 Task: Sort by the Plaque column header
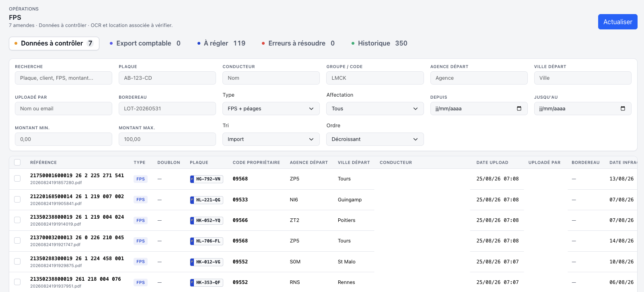pyautogui.click(x=199, y=163)
